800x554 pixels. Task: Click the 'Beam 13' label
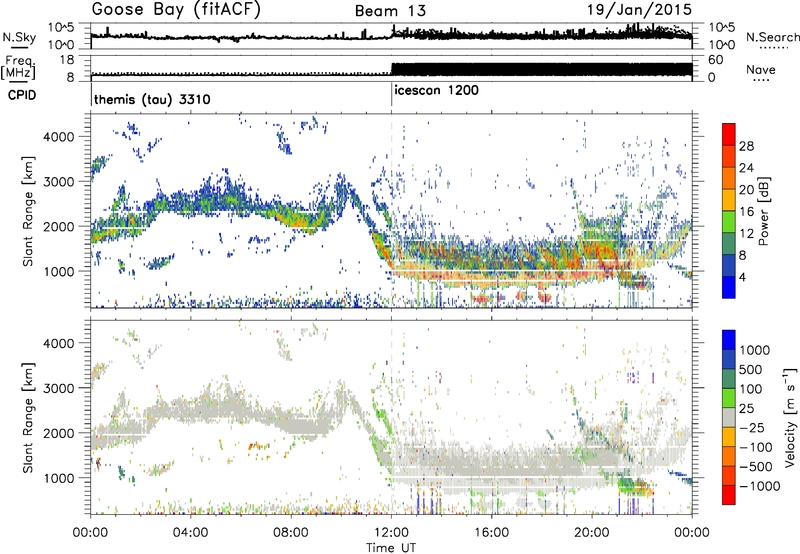[390, 11]
